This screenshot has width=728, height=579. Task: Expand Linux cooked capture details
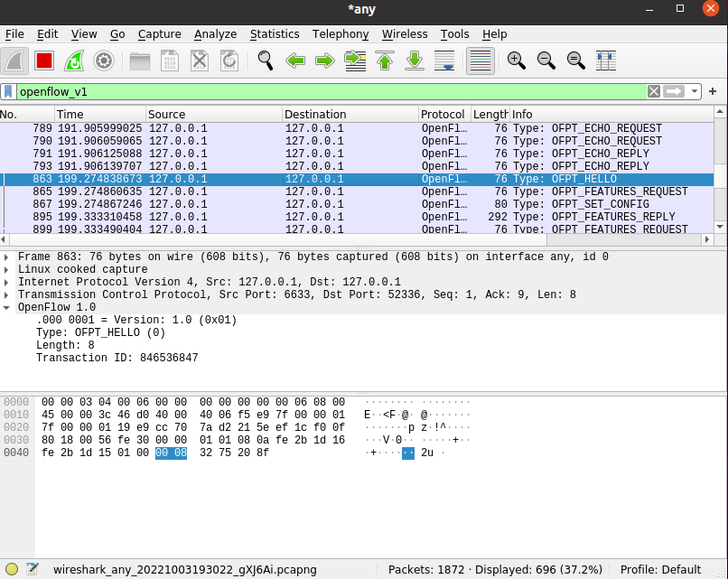6,269
